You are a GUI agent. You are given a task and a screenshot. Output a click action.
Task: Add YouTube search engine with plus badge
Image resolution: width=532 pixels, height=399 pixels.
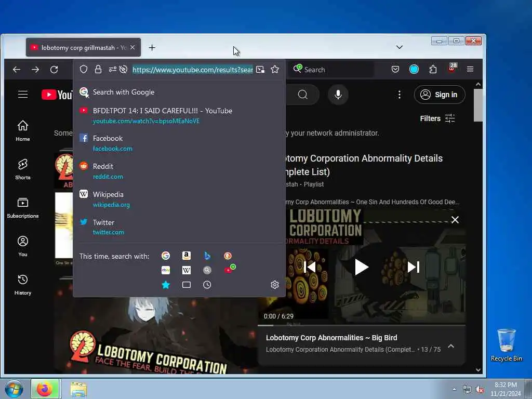[x=230, y=269]
